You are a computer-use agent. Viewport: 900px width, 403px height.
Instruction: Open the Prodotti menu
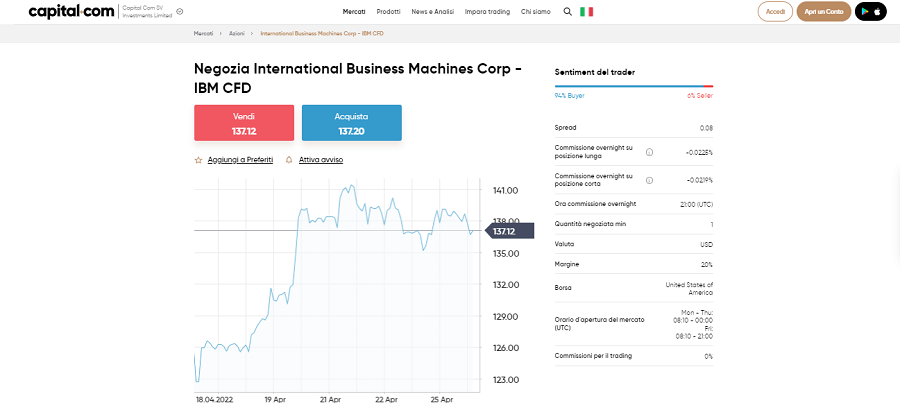pyautogui.click(x=389, y=11)
